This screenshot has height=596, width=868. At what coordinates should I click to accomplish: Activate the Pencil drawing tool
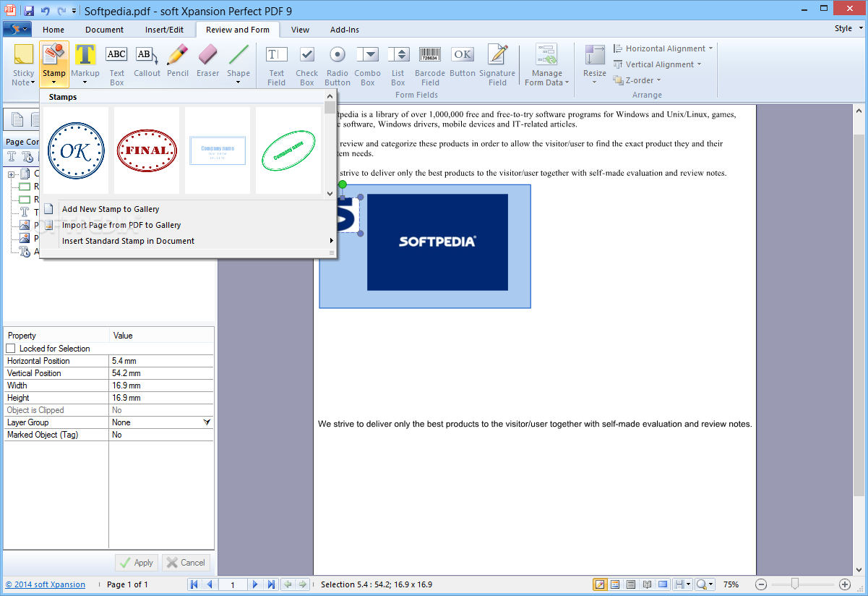pyautogui.click(x=177, y=61)
